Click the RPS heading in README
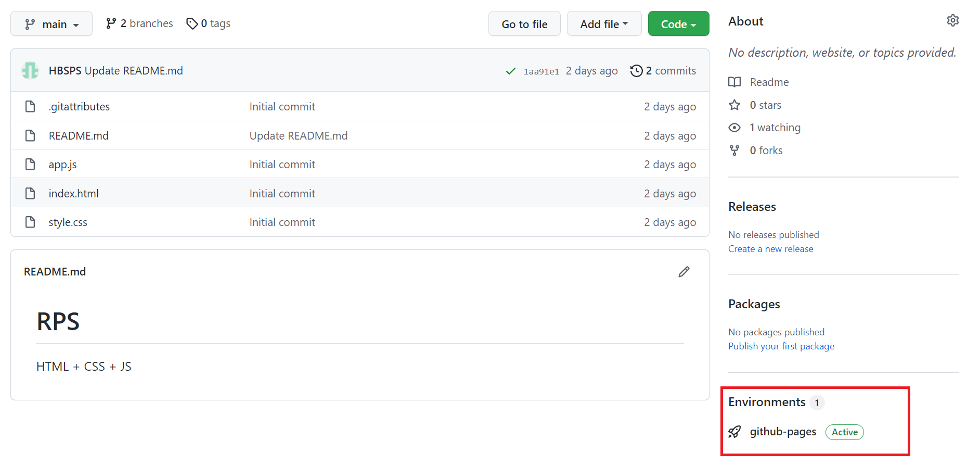The image size is (980, 465). (58, 321)
